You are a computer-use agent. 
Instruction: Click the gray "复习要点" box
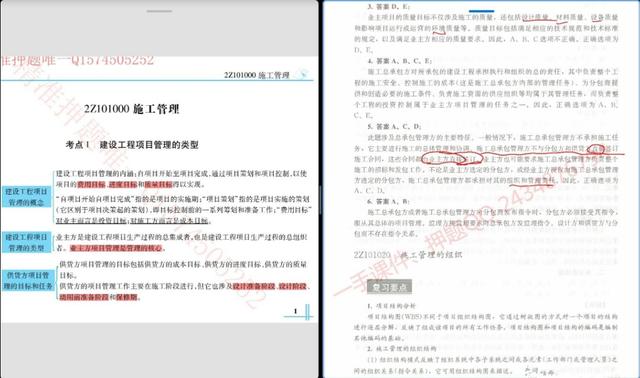click(x=389, y=287)
